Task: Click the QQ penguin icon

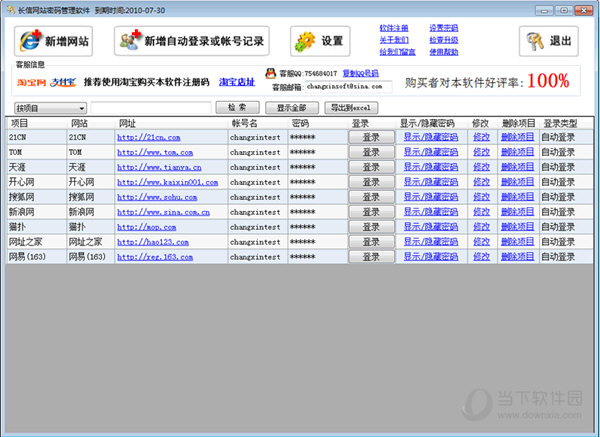Action: click(x=271, y=73)
